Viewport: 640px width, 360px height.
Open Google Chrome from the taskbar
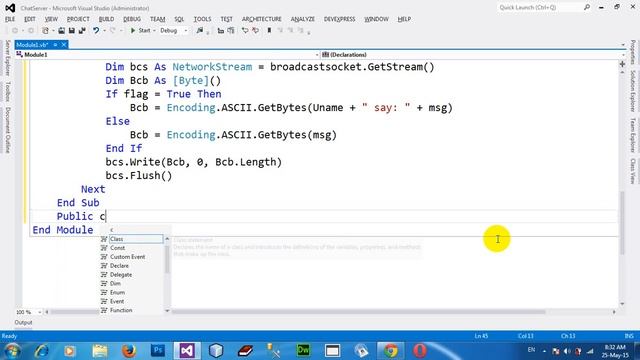391,350
